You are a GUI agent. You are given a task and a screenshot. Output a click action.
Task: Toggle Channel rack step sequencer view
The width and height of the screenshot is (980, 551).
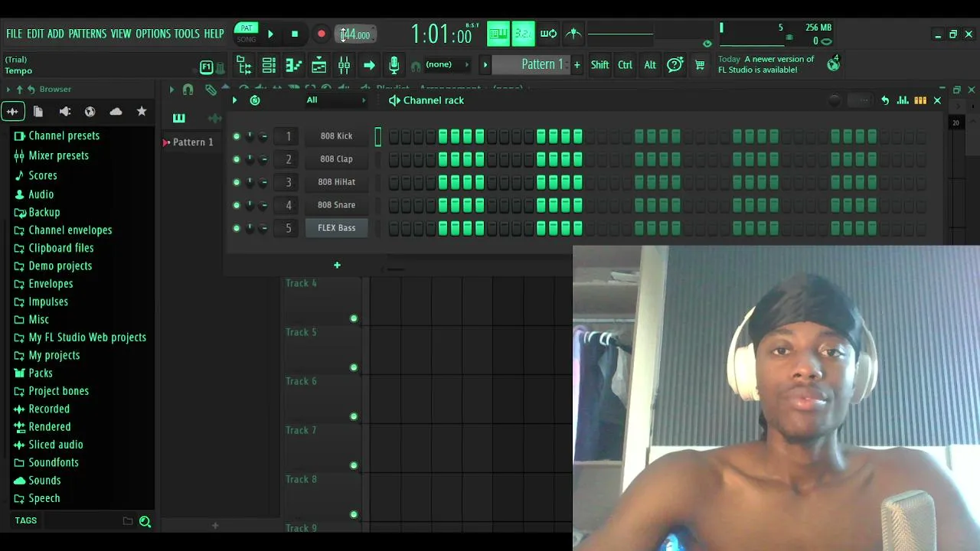point(920,100)
